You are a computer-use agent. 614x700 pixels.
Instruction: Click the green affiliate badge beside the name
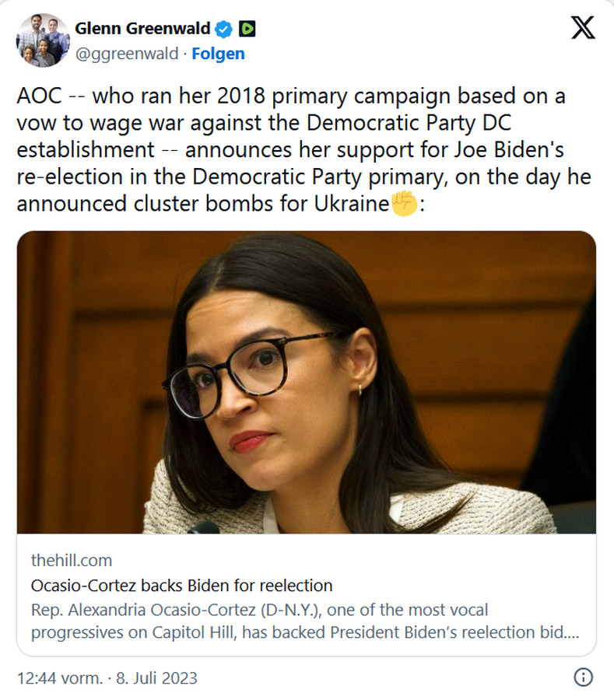pos(247,30)
